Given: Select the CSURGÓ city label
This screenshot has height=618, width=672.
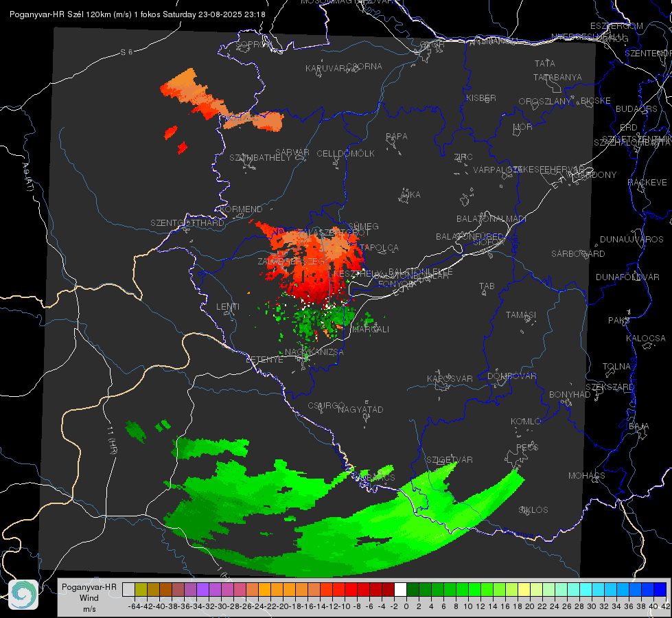Looking at the screenshot, I should click(x=326, y=405).
